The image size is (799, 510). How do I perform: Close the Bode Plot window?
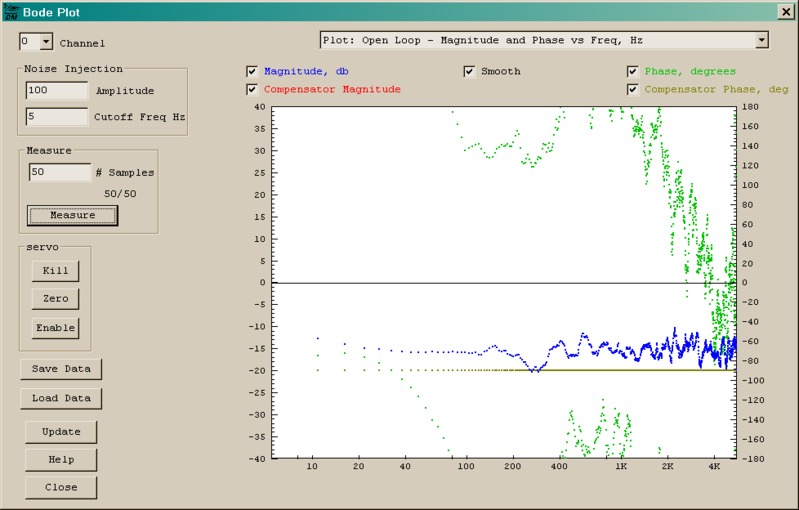(785, 12)
